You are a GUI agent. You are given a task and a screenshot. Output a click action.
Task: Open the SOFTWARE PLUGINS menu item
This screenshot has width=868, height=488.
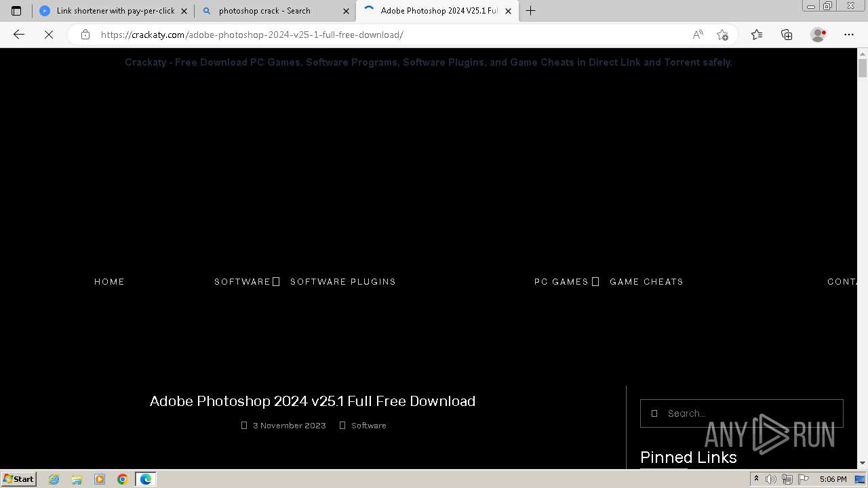tap(342, 281)
